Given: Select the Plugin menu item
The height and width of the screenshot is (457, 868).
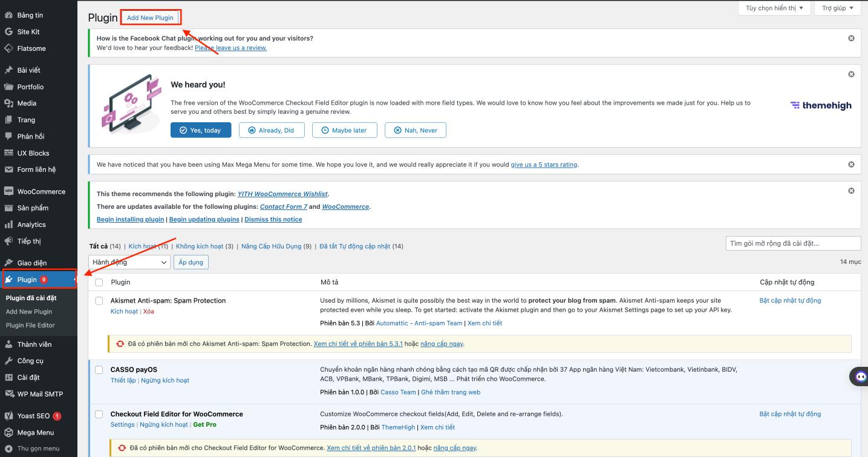Looking at the screenshot, I should (x=39, y=279).
